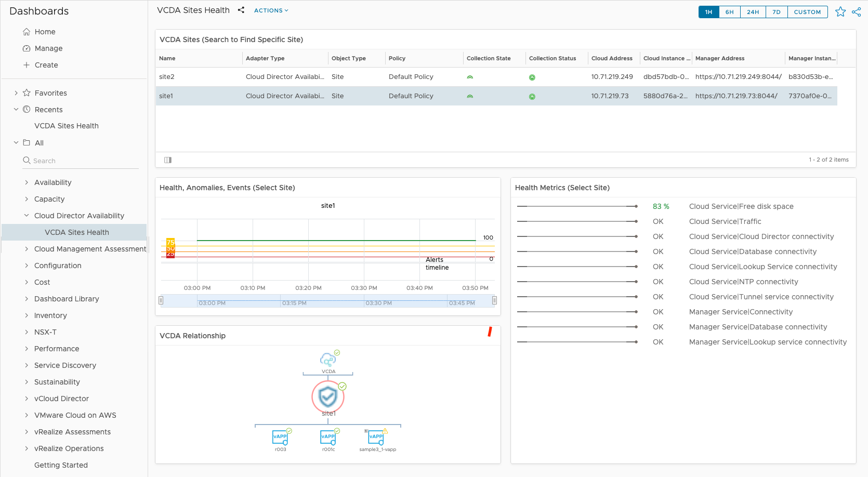This screenshot has height=477, width=868.
Task: Open Home in the Dashboards sidebar
Action: tap(45, 32)
